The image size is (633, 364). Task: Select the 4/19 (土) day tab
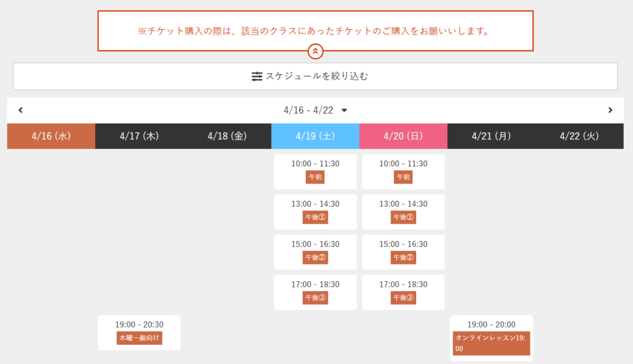tap(315, 137)
